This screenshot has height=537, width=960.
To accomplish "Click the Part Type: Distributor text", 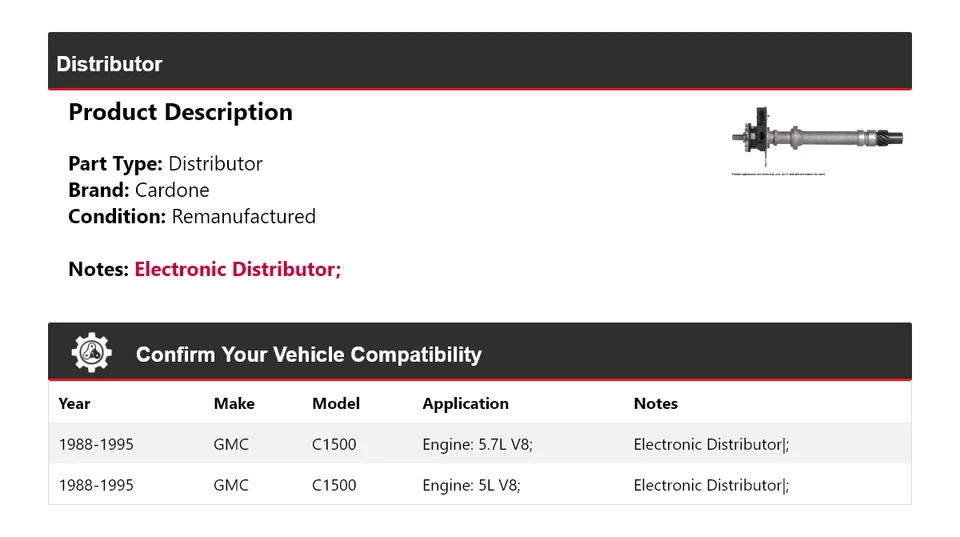I will pyautogui.click(x=165, y=164).
